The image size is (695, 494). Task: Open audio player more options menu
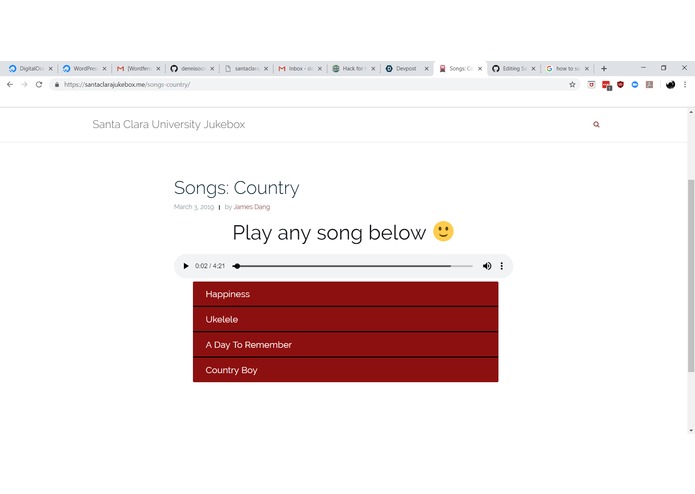[502, 266]
